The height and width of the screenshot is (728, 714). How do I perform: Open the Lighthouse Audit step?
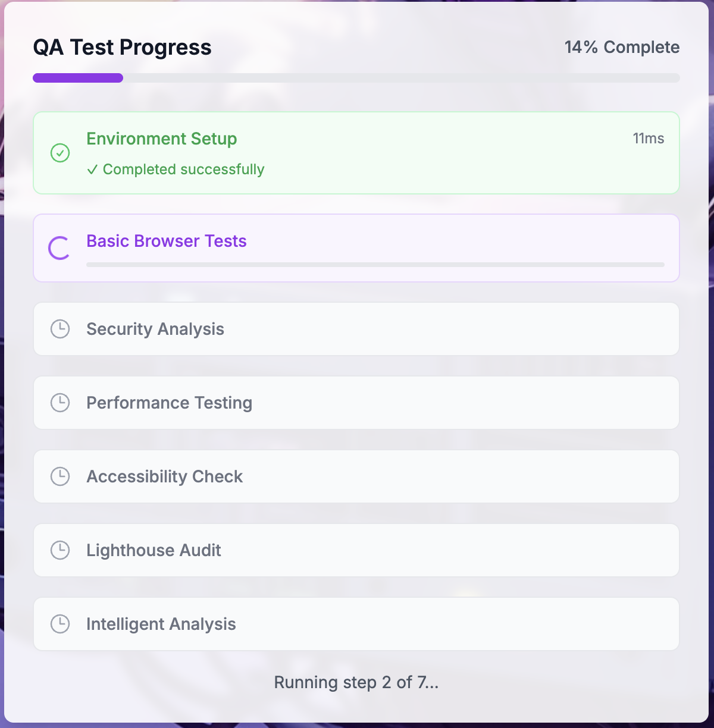(x=154, y=550)
